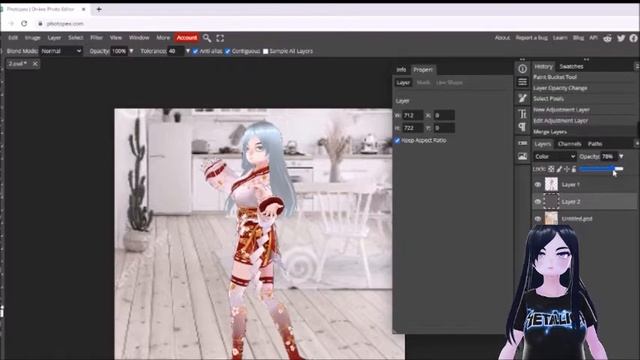
Task: Toggle the Anti-alias checkbox
Action: pyautogui.click(x=195, y=51)
